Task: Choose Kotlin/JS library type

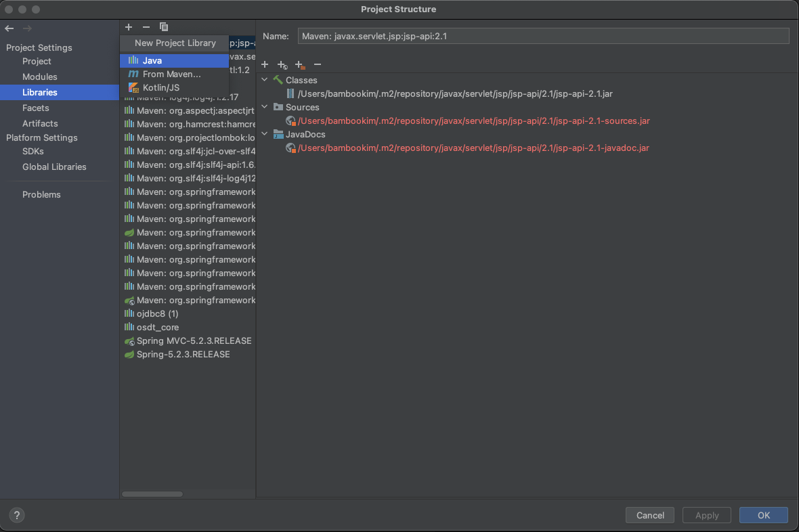Action: click(x=174, y=87)
